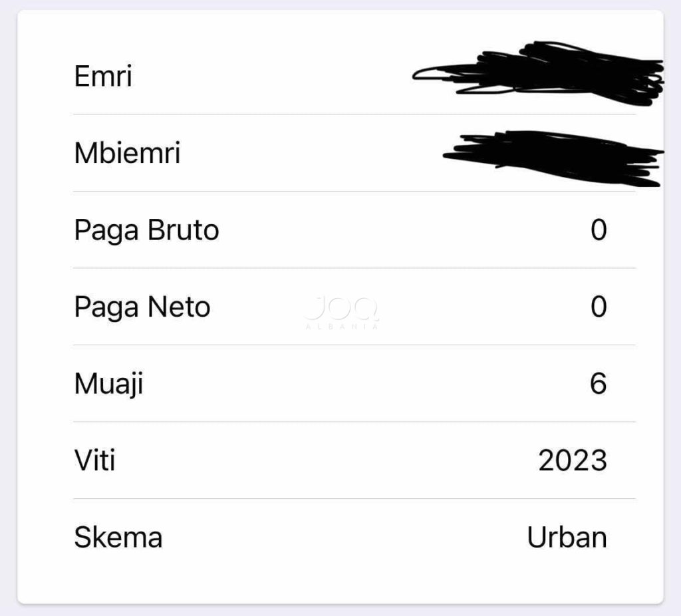Tap the divider between Muaji and Viti
681x616 pixels.
[x=354, y=422]
